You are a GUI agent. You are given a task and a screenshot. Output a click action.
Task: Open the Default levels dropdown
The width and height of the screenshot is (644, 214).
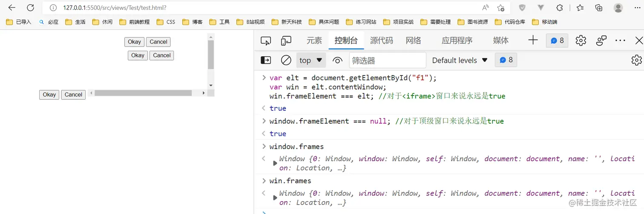coord(460,60)
